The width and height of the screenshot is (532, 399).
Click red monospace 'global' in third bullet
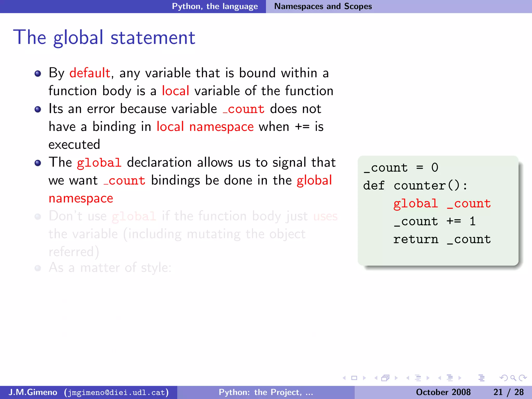[x=99, y=163]
